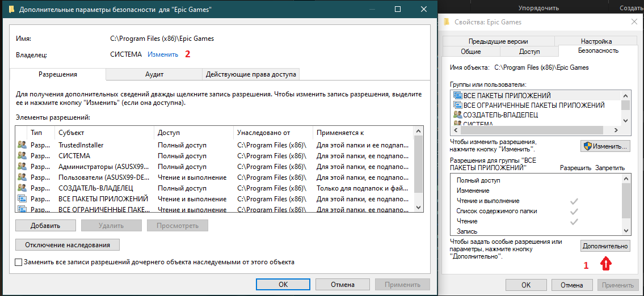Click groups list scroll down arrow in Properties
This screenshot has height=296, width=644.
pos(625,121)
